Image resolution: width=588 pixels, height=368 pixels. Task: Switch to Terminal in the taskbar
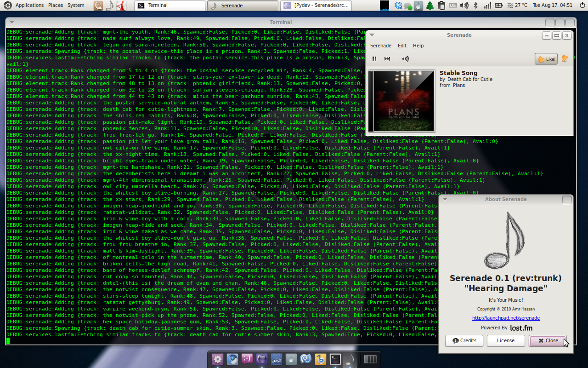pyautogui.click(x=170, y=6)
